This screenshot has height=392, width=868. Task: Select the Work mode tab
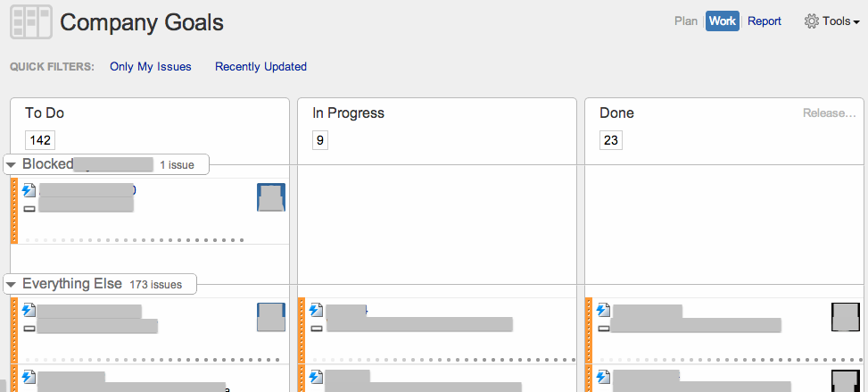click(x=723, y=21)
